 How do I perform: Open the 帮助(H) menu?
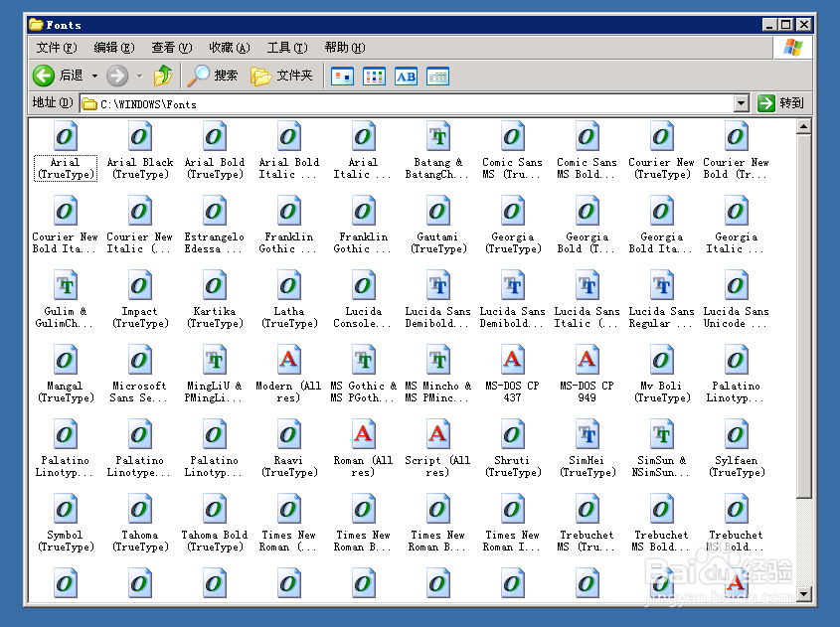coord(345,48)
